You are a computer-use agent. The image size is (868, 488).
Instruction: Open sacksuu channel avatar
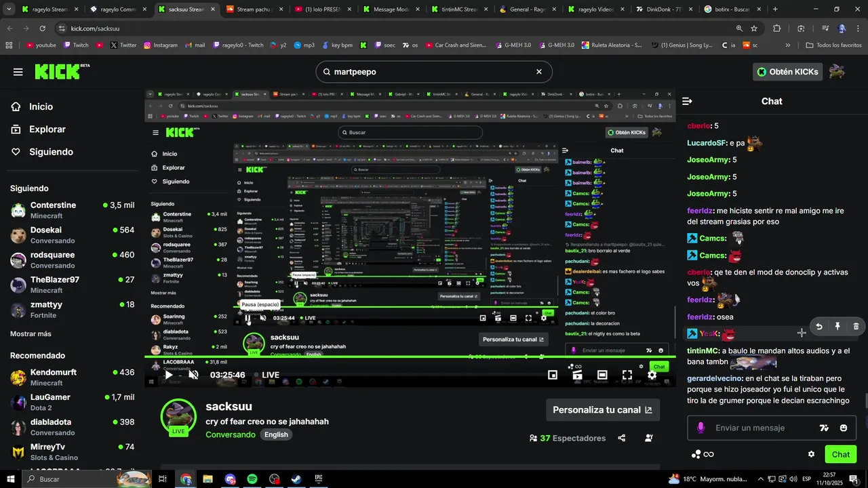point(178,417)
